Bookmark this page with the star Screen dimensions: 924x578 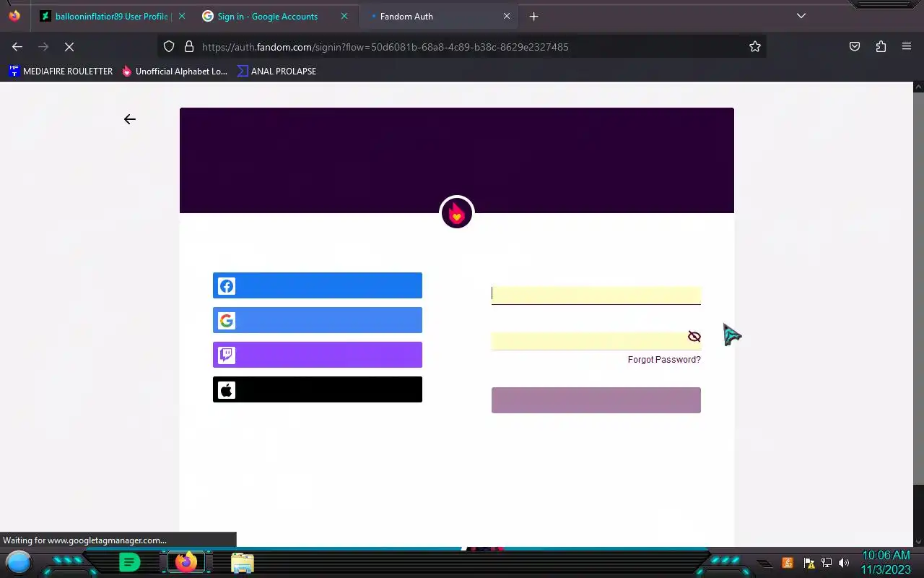(x=755, y=47)
